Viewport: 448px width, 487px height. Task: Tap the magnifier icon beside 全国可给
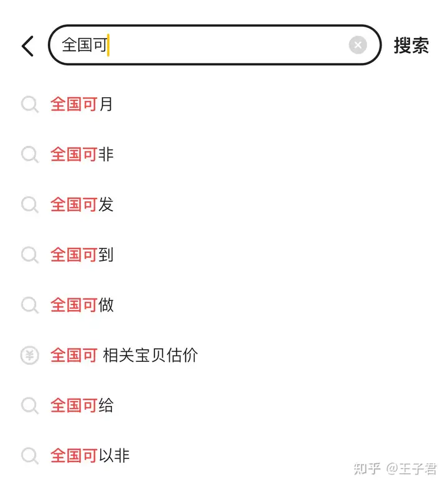point(30,406)
